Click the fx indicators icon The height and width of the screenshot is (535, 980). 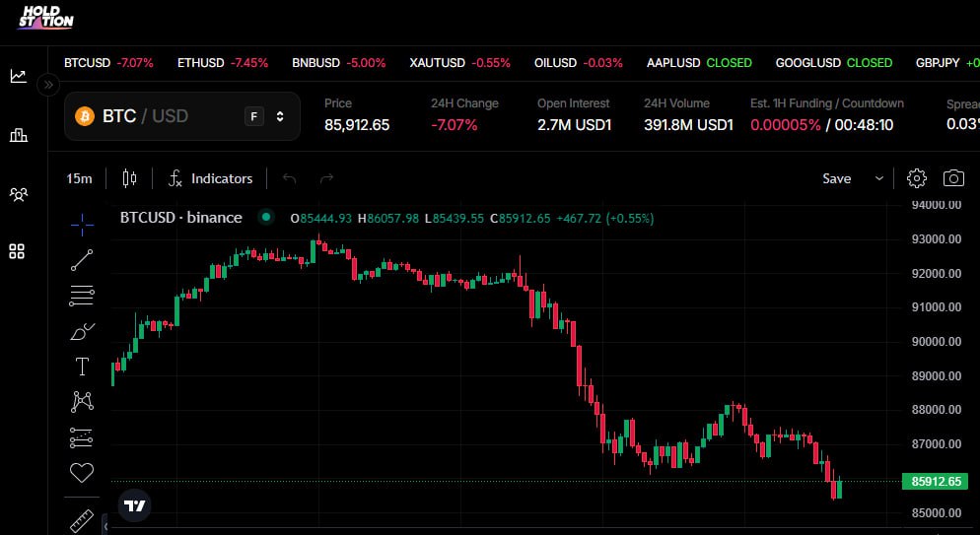[x=175, y=178]
